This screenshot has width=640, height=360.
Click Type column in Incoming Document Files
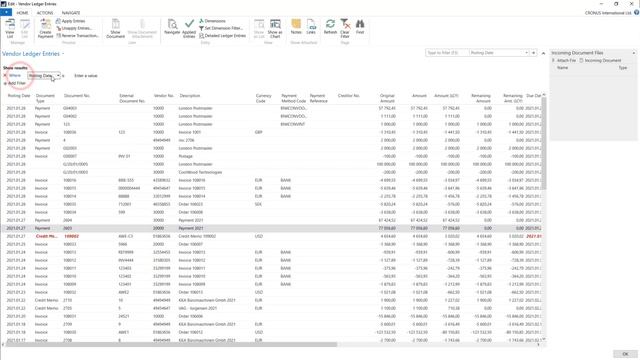click(623, 68)
